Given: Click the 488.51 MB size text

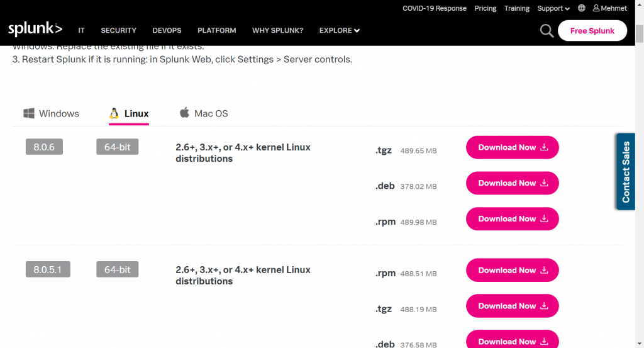Looking at the screenshot, I should click(418, 274).
